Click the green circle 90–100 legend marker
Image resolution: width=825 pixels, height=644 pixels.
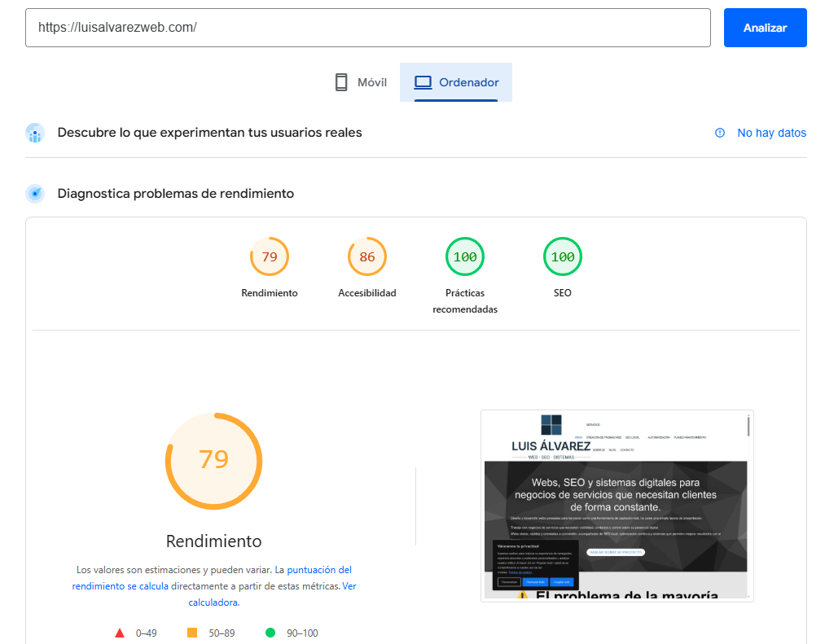(270, 633)
